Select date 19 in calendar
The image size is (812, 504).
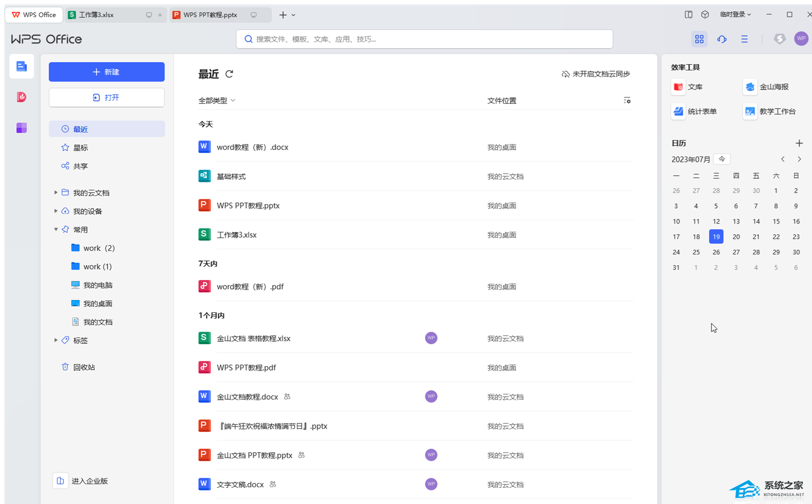(x=716, y=236)
